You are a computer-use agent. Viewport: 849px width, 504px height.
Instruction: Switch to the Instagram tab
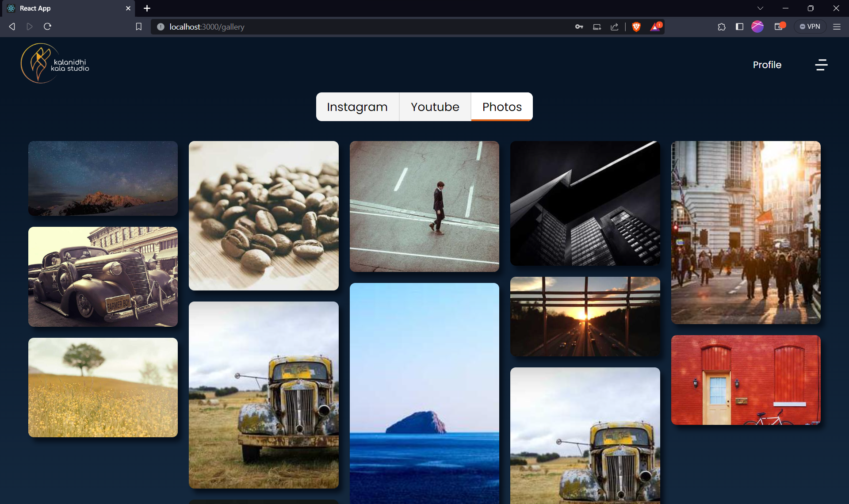coord(357,107)
